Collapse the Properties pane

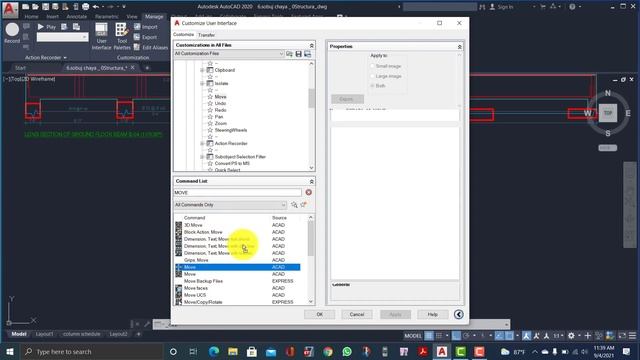[x=459, y=47]
